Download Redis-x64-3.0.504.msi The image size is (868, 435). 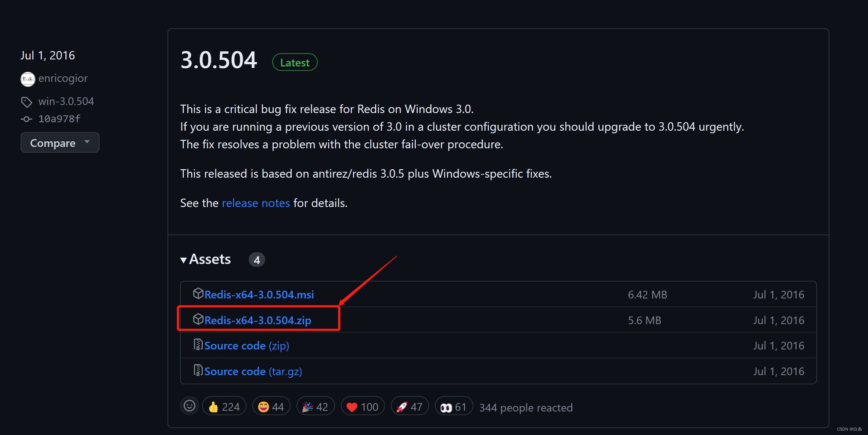click(259, 295)
